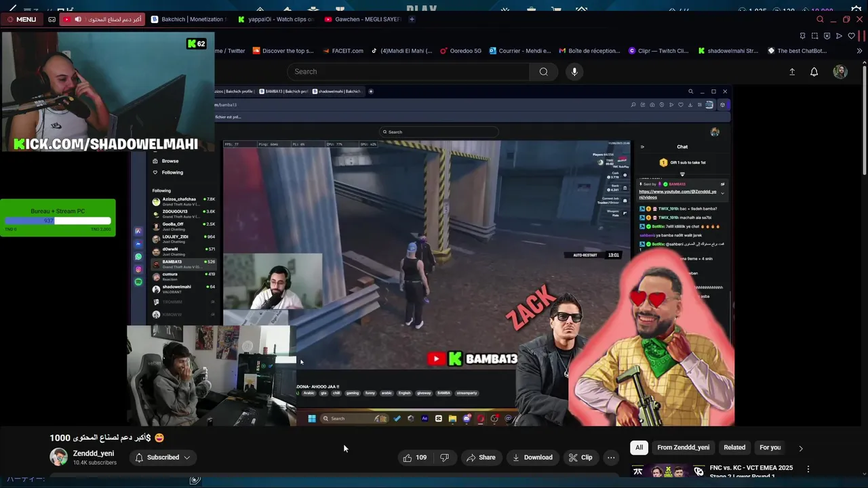This screenshot has height=488, width=868.
Task: Select the For you filter chip
Action: pos(770,447)
